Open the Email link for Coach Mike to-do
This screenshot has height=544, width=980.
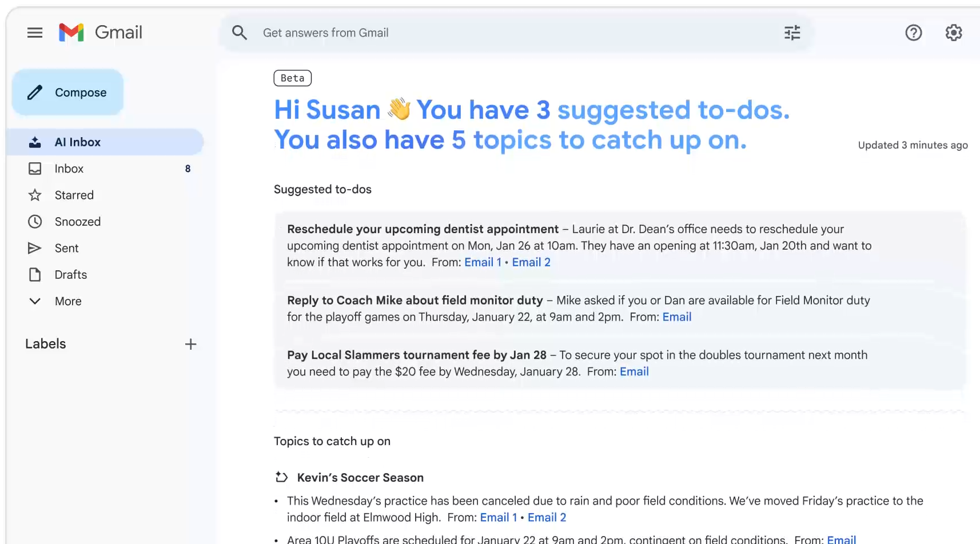coord(676,317)
